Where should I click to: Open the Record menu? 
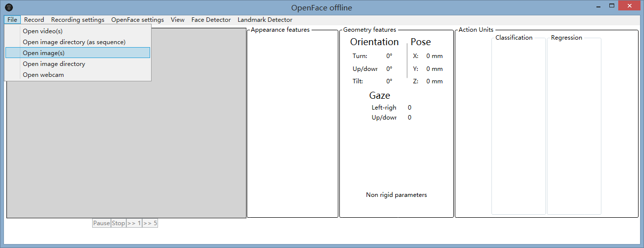pos(34,20)
